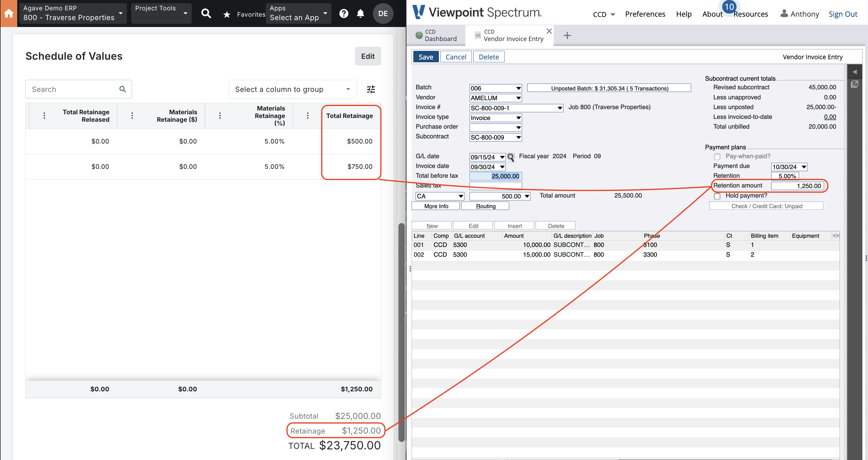The height and width of the screenshot is (460, 868).
Task: Click the column options icon on Total Retainage
Action: tap(307, 115)
